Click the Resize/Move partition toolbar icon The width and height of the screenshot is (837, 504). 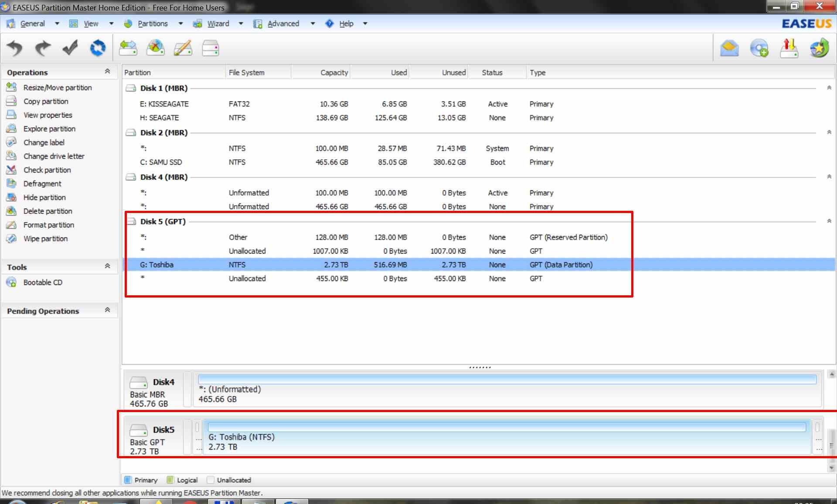point(128,48)
